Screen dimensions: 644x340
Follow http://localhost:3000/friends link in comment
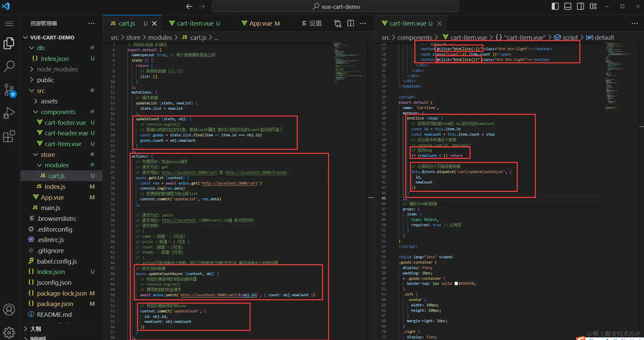[256, 172]
